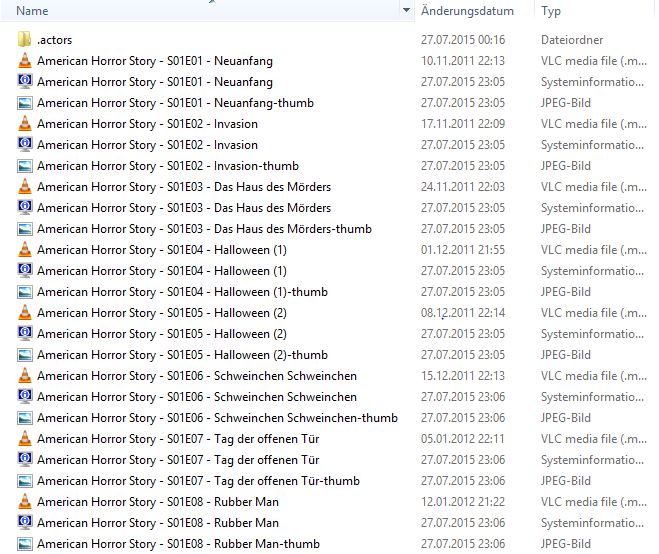Select file name S01E03 - Das Haus des Mörders-thumb

[x=204, y=229]
